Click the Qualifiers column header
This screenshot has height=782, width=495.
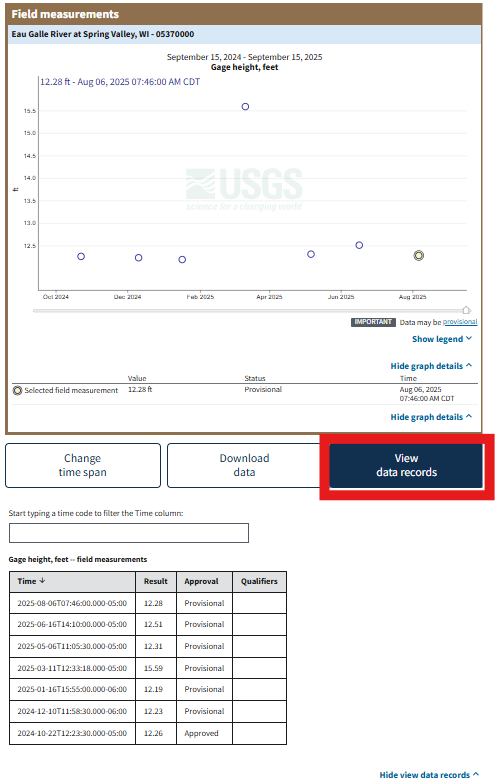point(259,581)
